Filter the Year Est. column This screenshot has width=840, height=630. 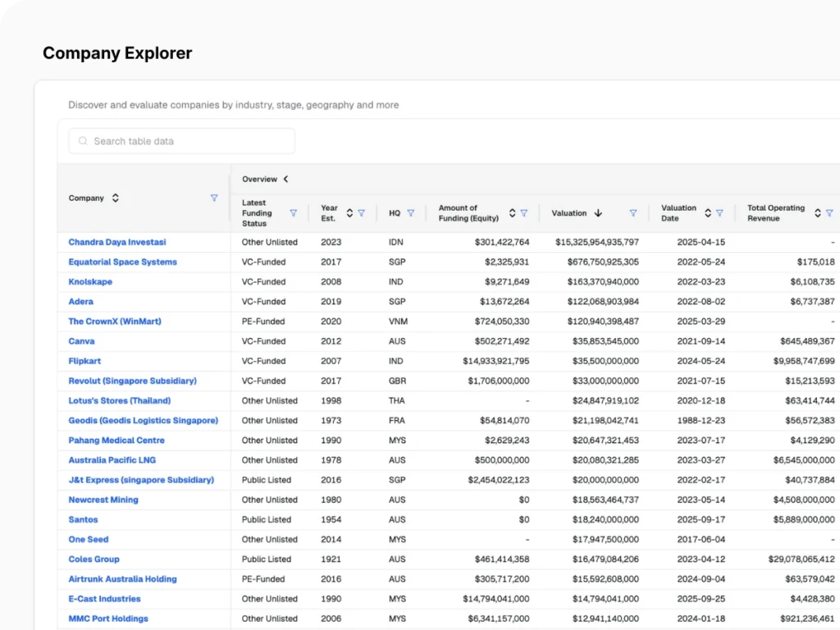pos(362,213)
